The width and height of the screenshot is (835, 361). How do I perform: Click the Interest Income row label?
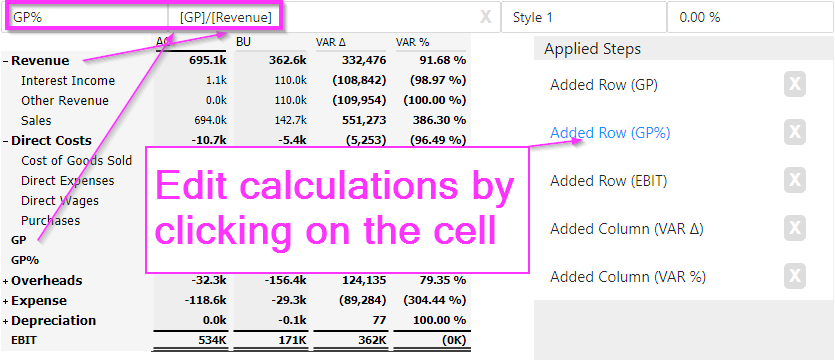[x=68, y=81]
